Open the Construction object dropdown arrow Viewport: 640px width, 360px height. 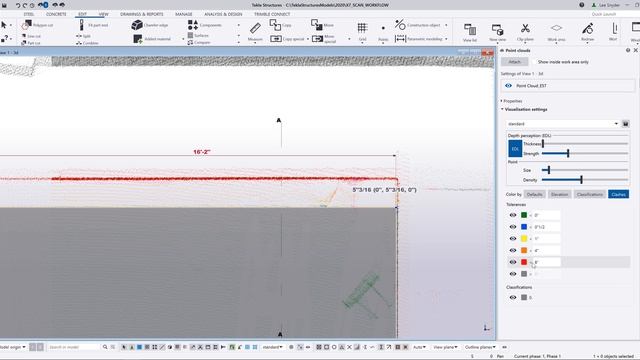[446, 25]
